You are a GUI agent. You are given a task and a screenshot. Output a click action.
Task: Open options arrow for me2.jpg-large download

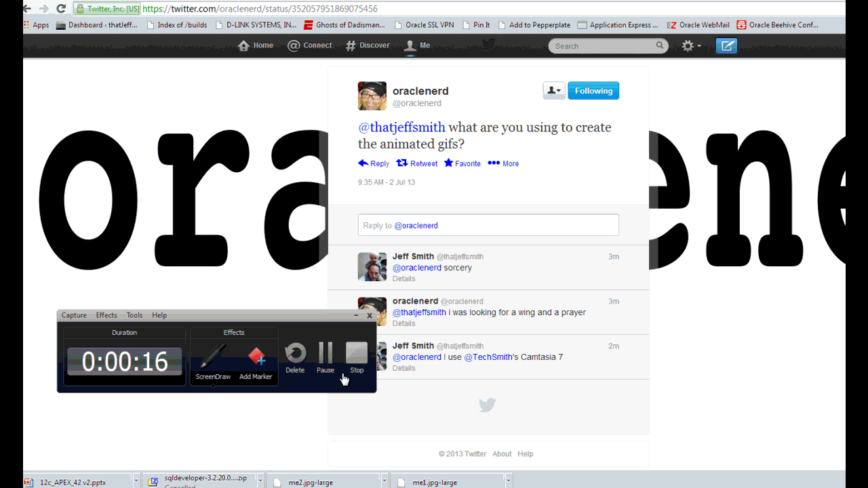click(384, 481)
